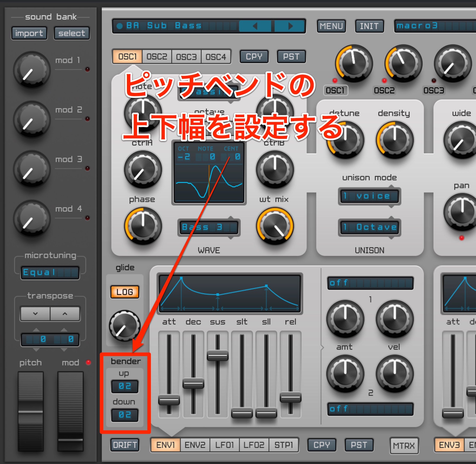Click the INIT button
The height and width of the screenshot is (464, 476).
tap(369, 26)
